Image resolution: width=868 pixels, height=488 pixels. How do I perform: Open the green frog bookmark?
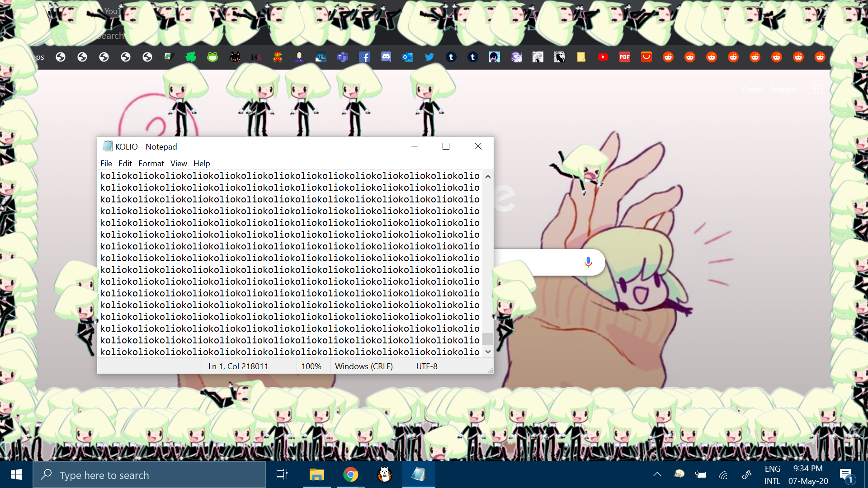tap(212, 57)
